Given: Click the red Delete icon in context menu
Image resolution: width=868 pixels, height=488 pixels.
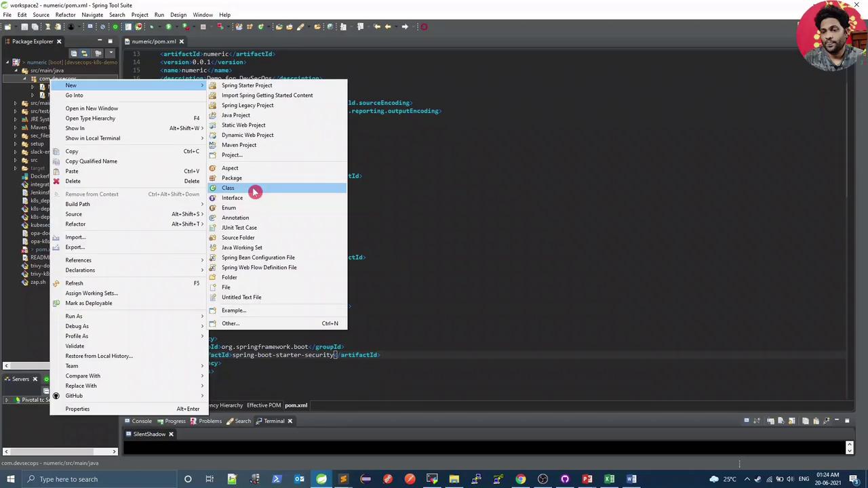Looking at the screenshot, I should (56, 181).
